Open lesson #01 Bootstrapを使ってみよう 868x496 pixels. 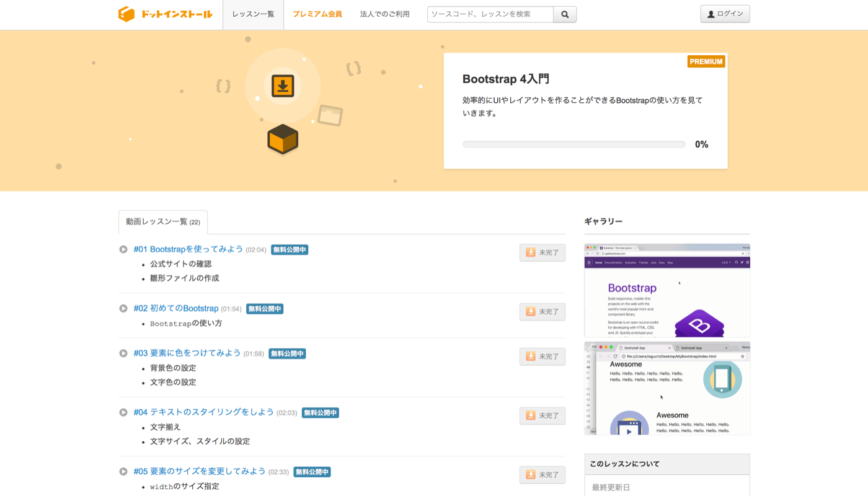click(188, 249)
